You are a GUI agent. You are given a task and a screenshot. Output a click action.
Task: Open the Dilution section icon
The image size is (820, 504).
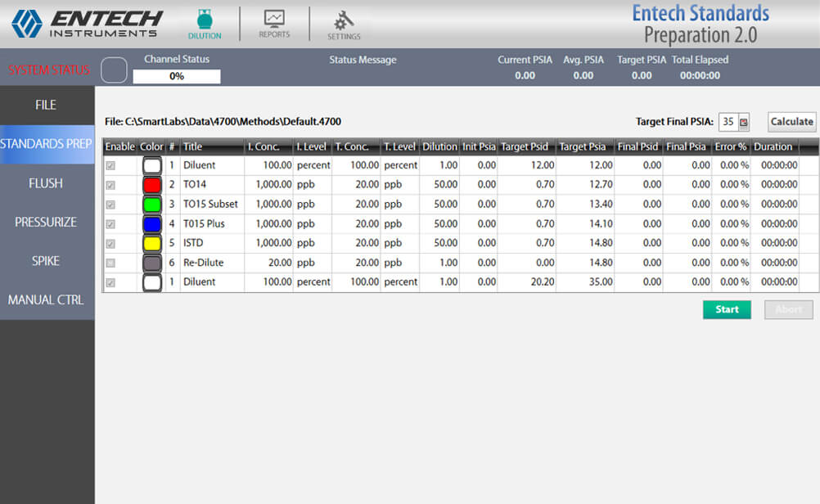click(x=205, y=25)
